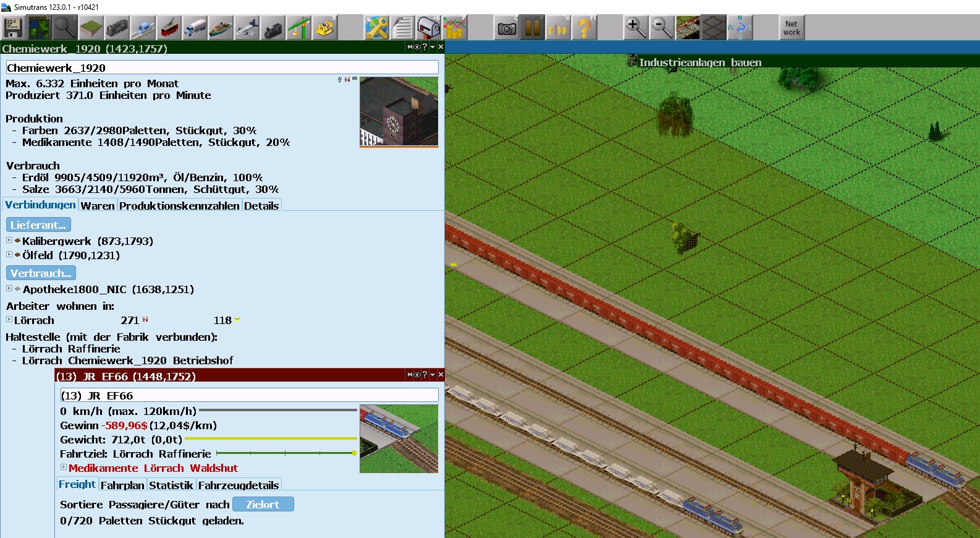Click the Chemiewerk_1920 name input field
This screenshot has height=538, width=980.
point(222,68)
